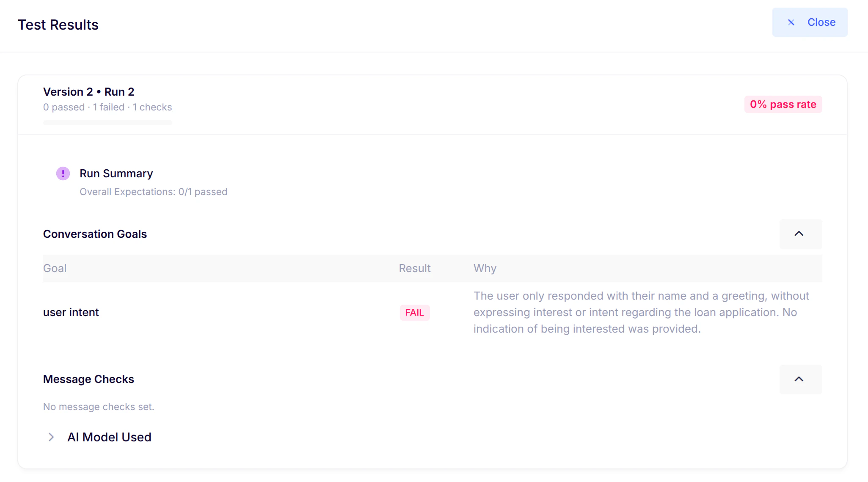Click the FAIL status badge

414,312
